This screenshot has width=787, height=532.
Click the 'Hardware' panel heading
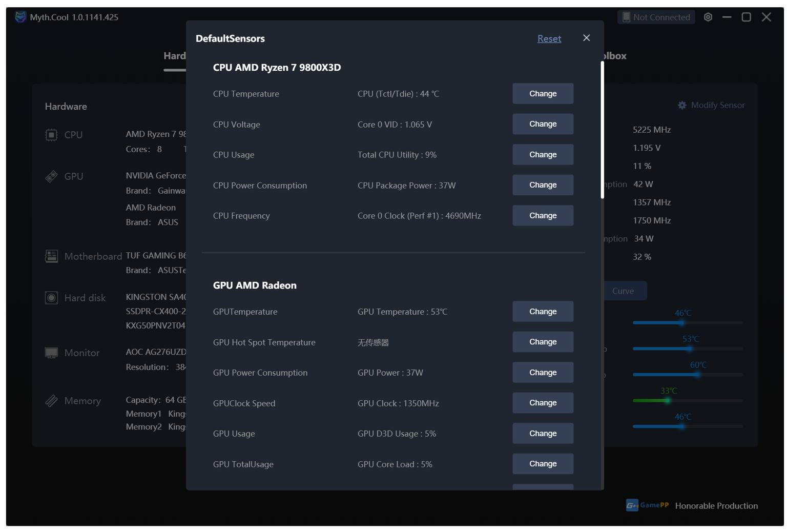coord(66,107)
